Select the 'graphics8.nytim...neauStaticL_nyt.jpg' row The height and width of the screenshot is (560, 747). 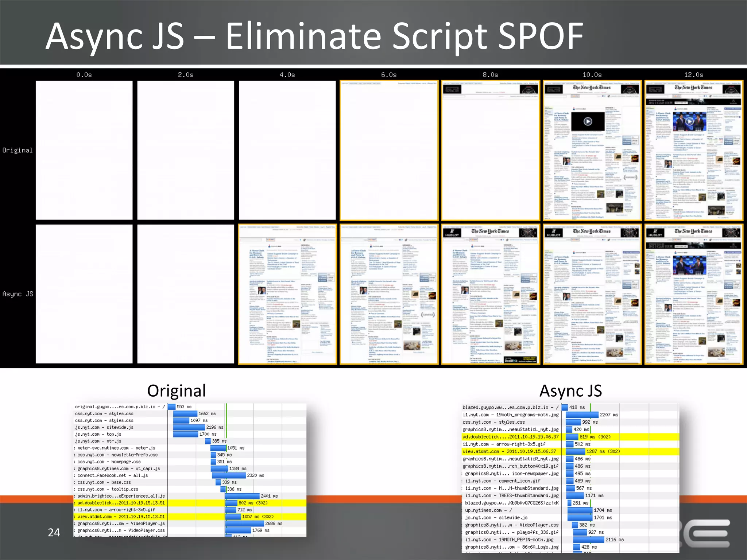pos(570,429)
